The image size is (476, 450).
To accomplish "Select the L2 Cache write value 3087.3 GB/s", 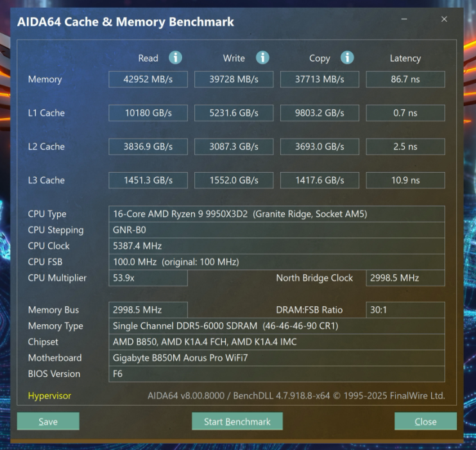I will [234, 147].
